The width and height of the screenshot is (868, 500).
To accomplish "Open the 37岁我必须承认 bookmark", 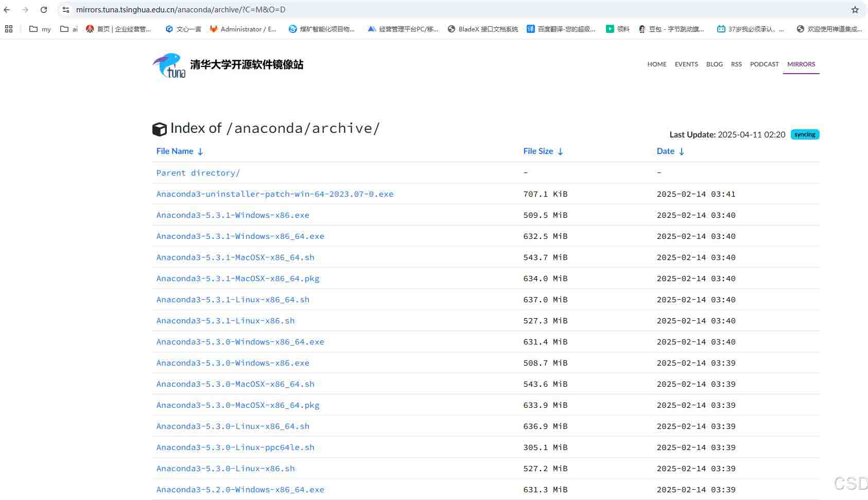I will [751, 29].
